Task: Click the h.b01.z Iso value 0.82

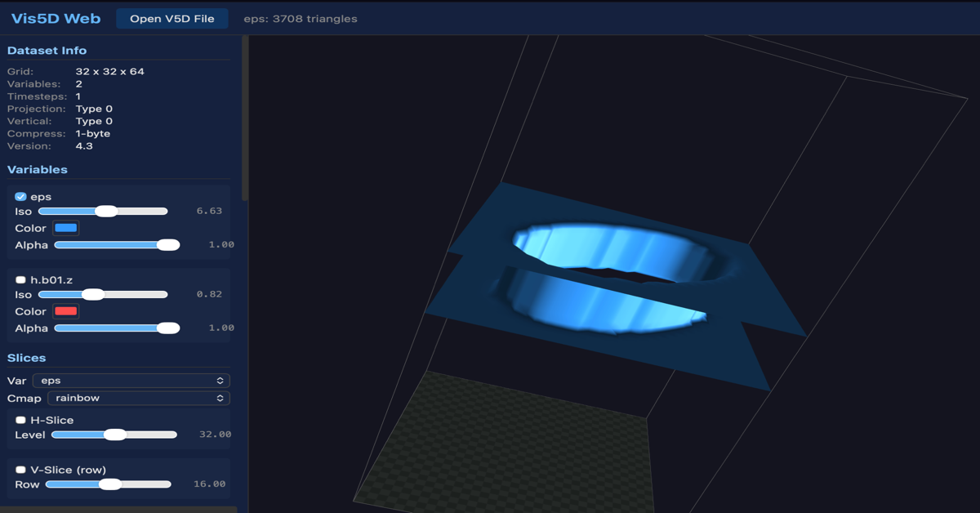Action: click(x=209, y=294)
